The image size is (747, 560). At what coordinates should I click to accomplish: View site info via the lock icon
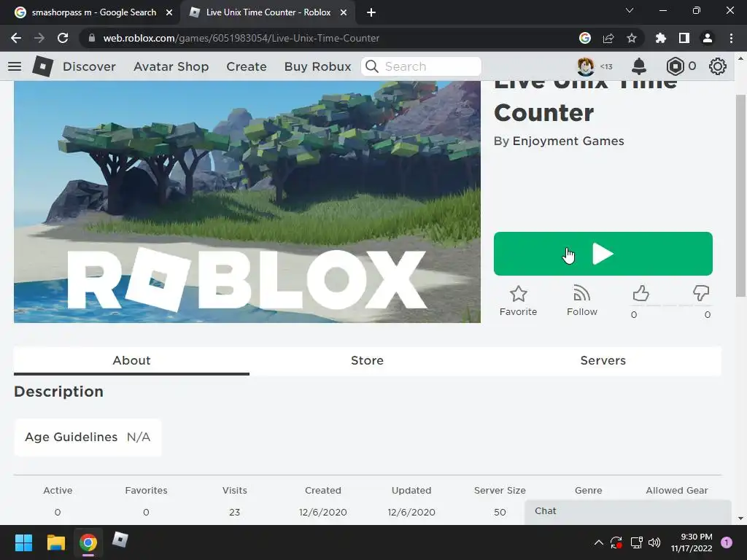pos(92,38)
